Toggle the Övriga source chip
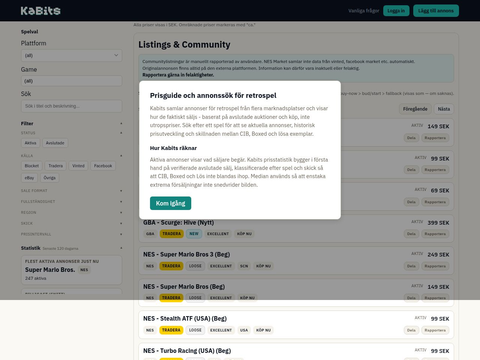The width and height of the screenshot is (480, 360). [x=49, y=178]
